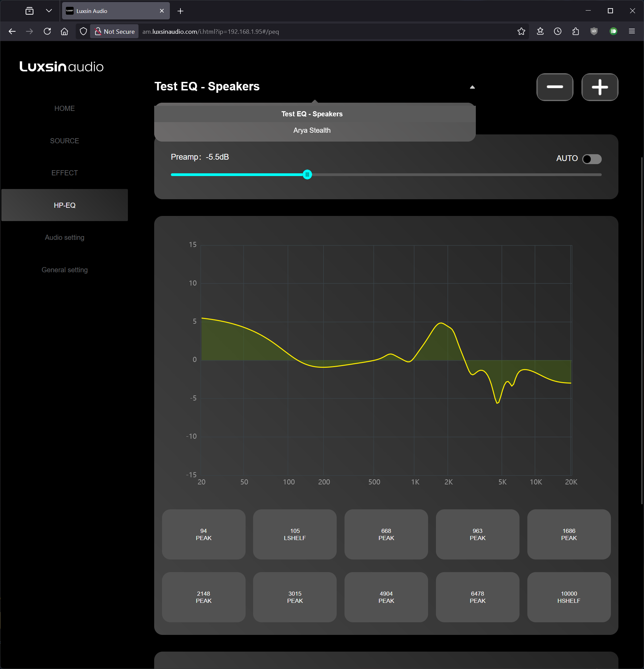Click the Not Secure connection indicator

[115, 31]
